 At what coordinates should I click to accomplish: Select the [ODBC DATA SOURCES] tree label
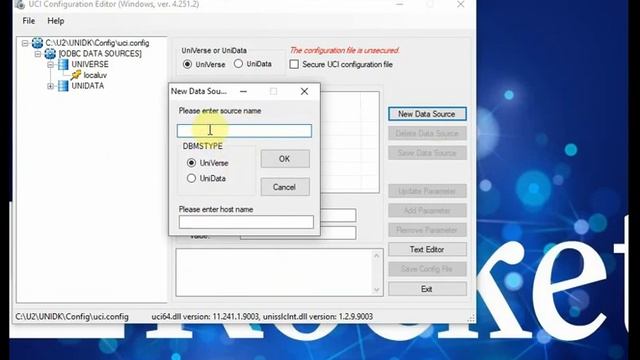[x=100, y=53]
